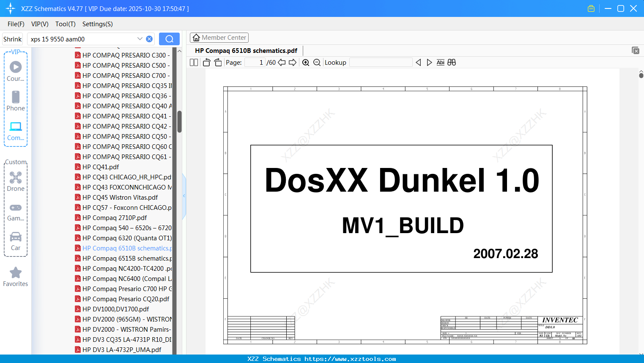Select HP Compaq 6510B schematics in list

click(x=123, y=248)
